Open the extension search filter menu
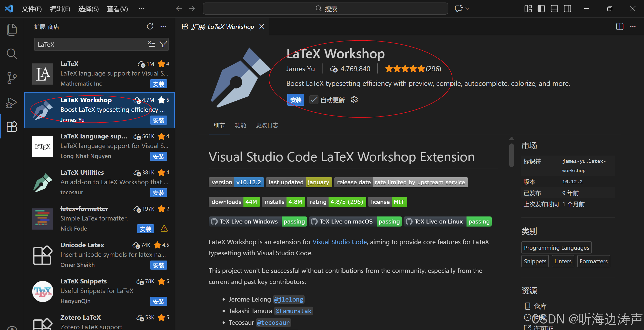644x330 pixels. point(163,44)
